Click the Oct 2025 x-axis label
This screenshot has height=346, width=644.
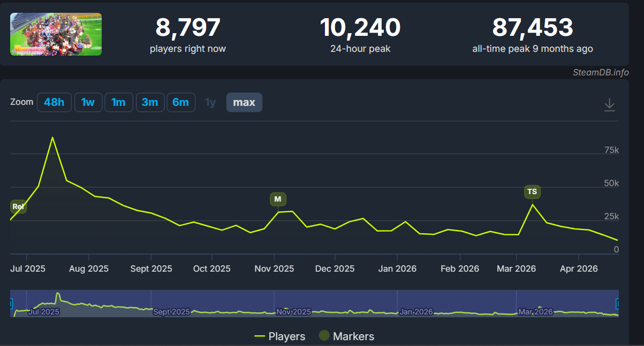212,268
